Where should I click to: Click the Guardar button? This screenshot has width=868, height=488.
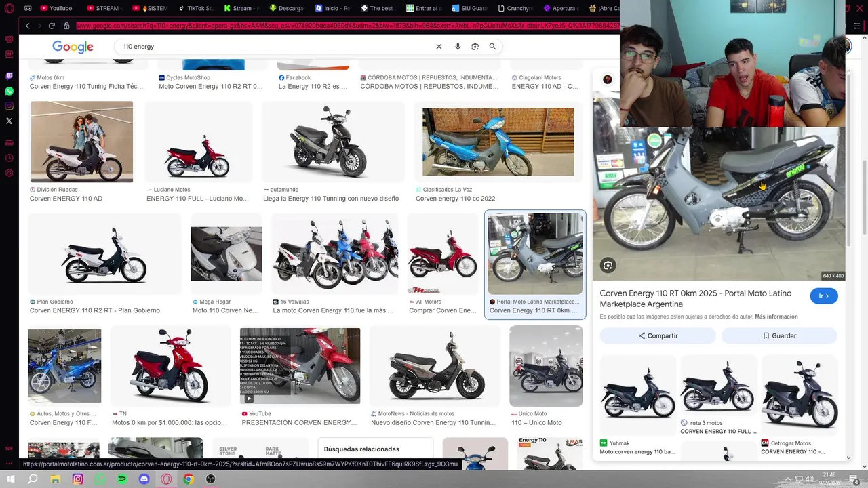tap(779, 335)
